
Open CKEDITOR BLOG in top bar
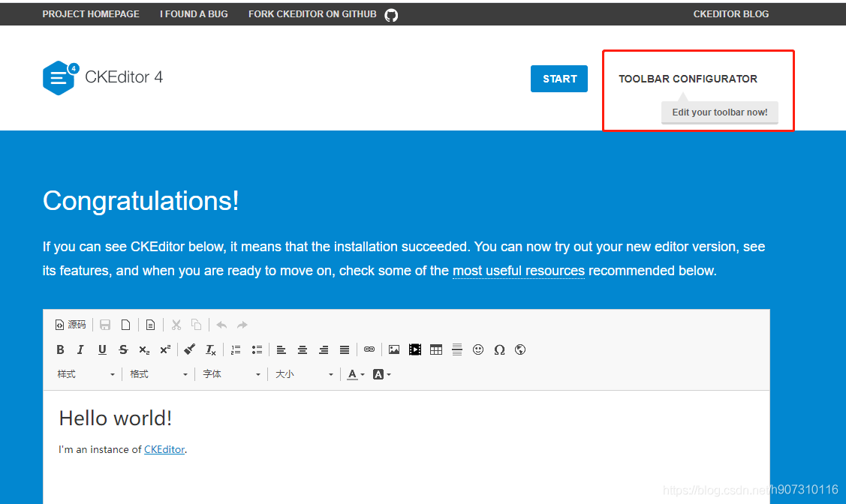click(x=731, y=14)
